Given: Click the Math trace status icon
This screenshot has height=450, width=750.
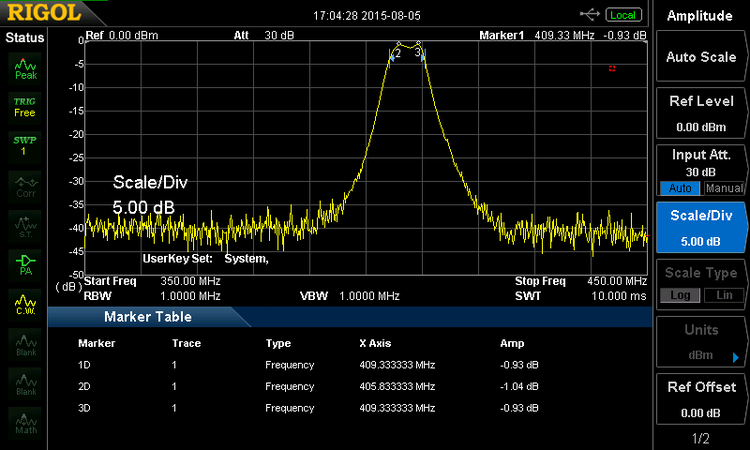Looking at the screenshot, I should pyautogui.click(x=25, y=421).
